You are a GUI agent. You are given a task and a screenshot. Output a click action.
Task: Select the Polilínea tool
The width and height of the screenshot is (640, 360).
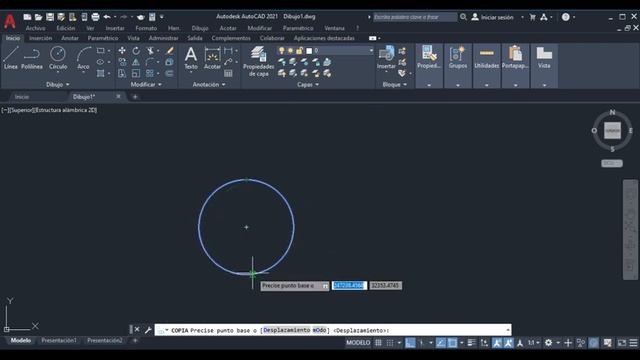pos(32,58)
